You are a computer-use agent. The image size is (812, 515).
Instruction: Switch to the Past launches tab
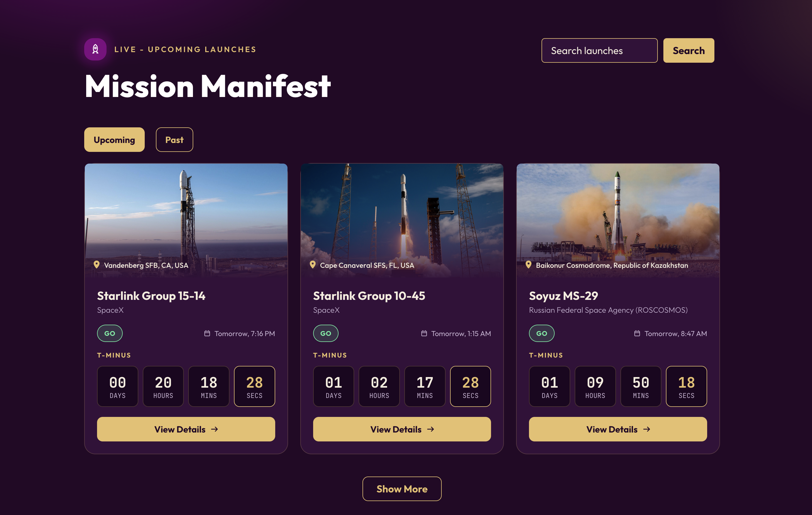174,140
